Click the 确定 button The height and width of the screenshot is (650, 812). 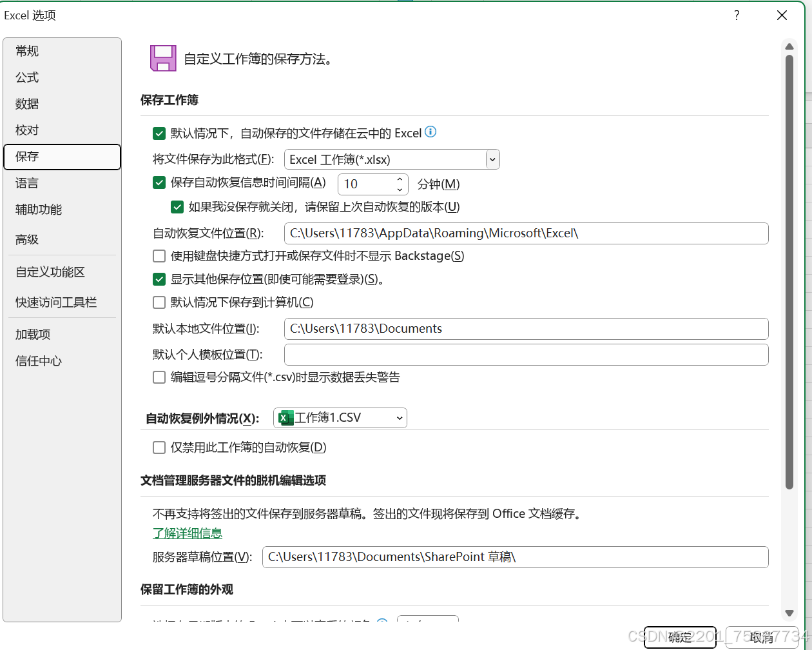coord(680,637)
